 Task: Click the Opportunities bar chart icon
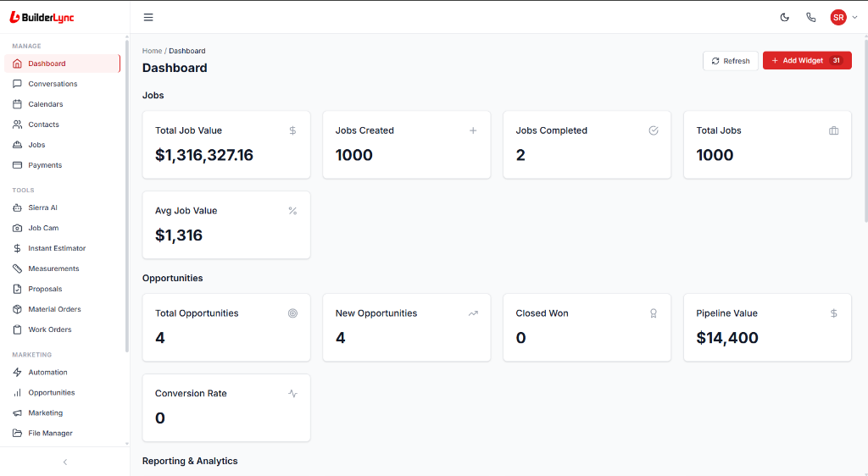coord(17,392)
